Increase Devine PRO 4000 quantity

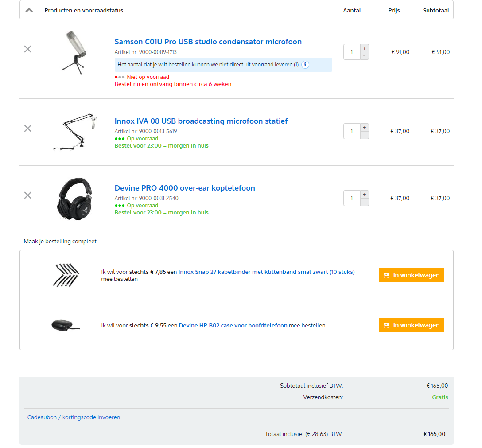pyautogui.click(x=364, y=195)
